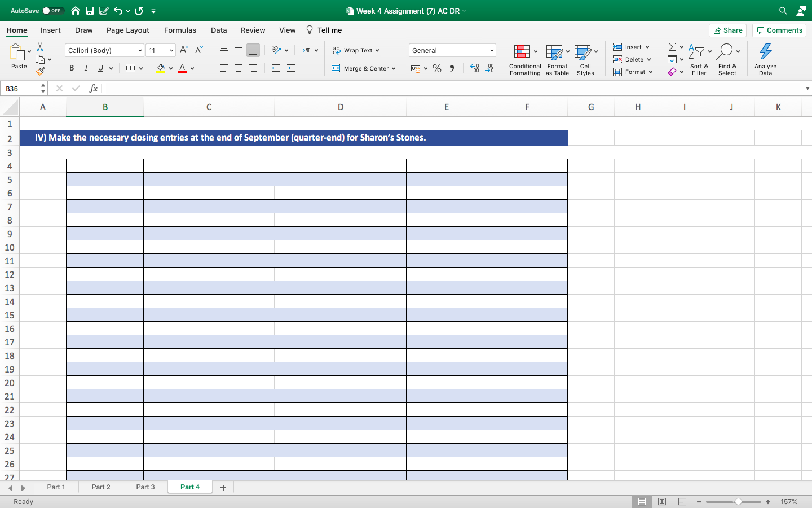This screenshot has height=508, width=812.
Task: Increase decimal places
Action: pyautogui.click(x=475, y=68)
